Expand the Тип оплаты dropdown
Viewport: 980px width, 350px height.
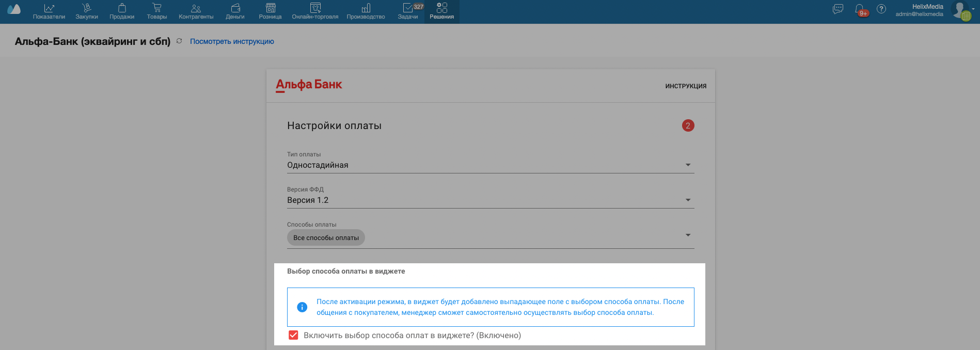491,165
